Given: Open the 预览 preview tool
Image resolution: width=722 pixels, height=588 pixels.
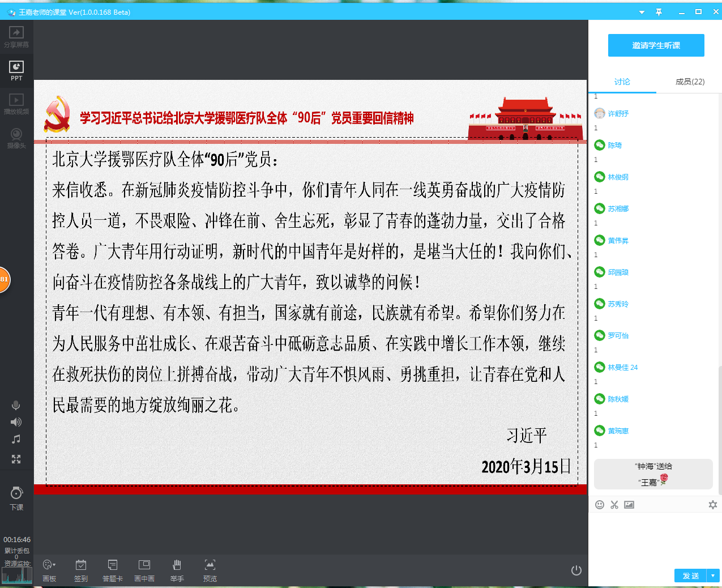Looking at the screenshot, I should coord(210,569).
